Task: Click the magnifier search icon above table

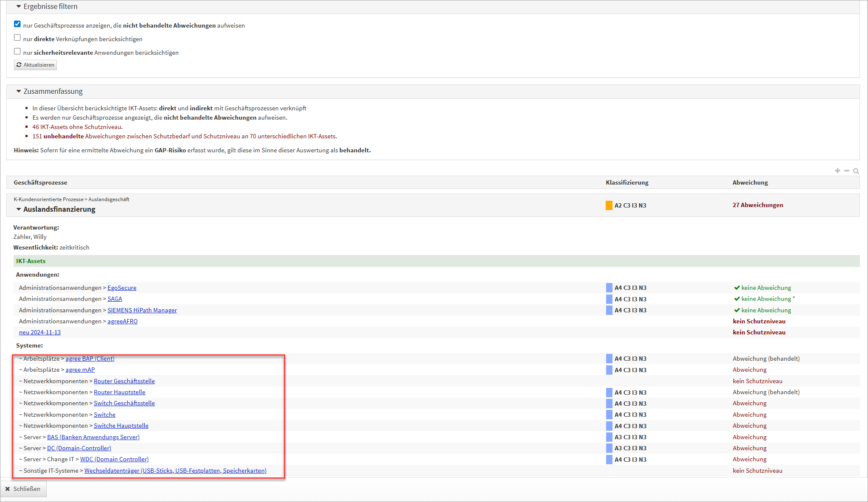Action: pyautogui.click(x=856, y=171)
